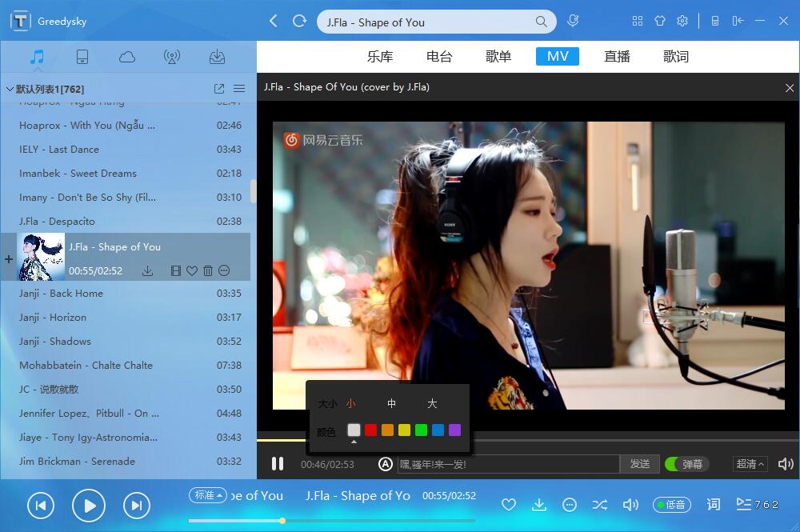Viewport: 800px width, 532px height.
Task: Open the desktop lyrics 词 icon
Action: (713, 505)
